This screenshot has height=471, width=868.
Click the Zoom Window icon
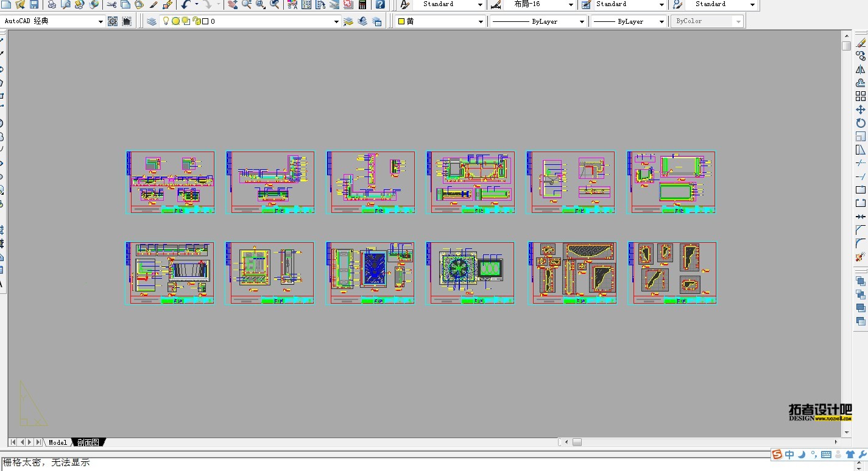pos(261,5)
